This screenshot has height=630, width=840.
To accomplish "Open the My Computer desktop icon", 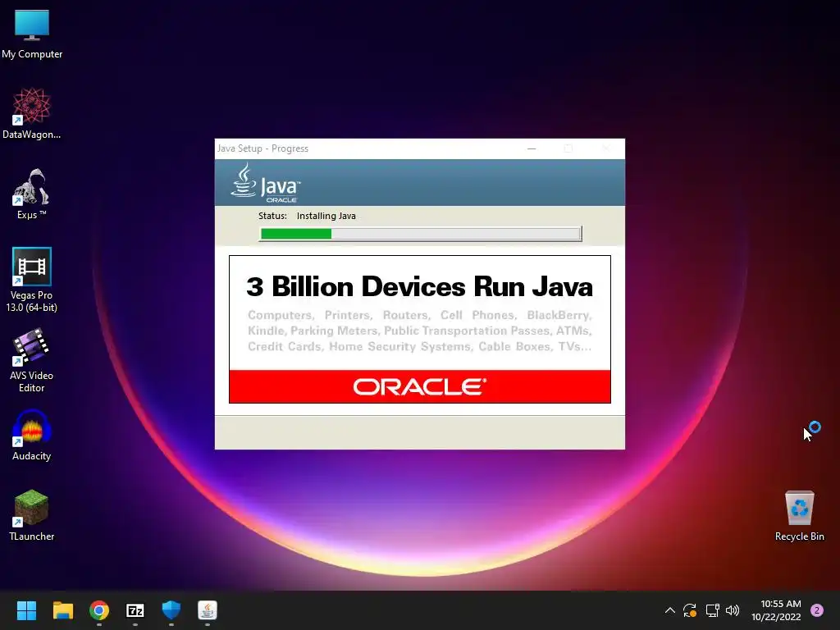I will click(32, 34).
